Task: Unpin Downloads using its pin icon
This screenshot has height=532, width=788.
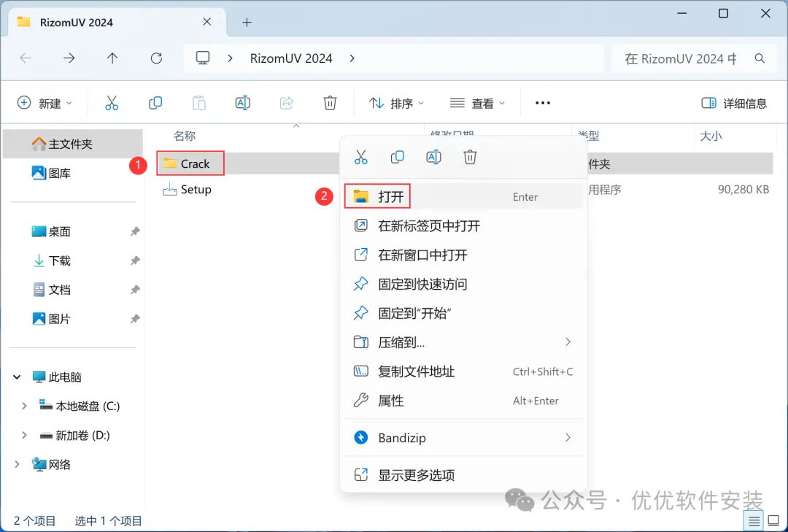Action: (135, 261)
